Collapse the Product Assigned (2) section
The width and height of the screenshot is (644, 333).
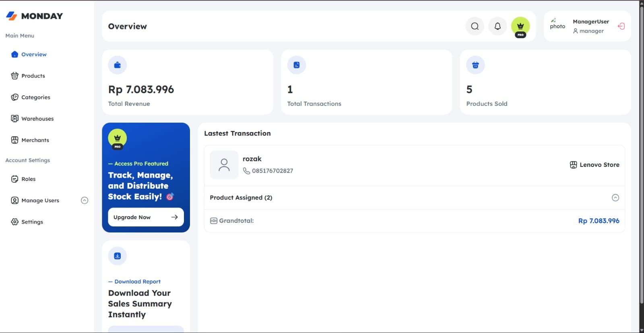tap(615, 197)
